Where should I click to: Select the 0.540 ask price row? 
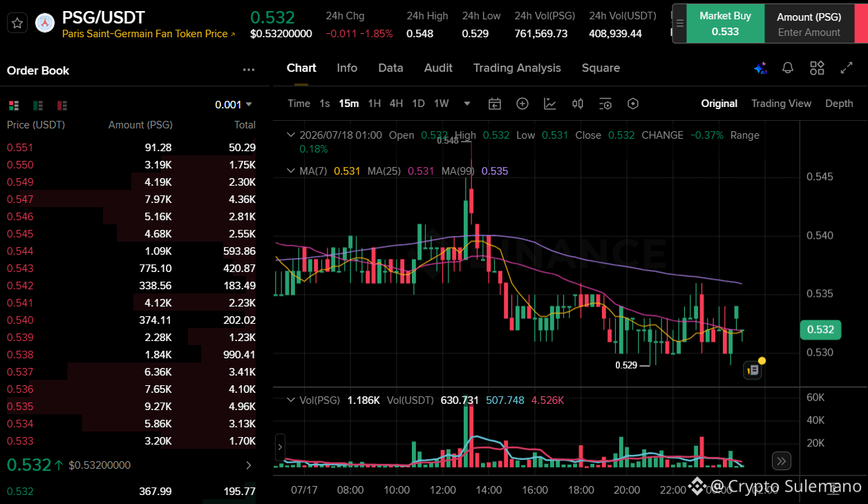point(131,320)
